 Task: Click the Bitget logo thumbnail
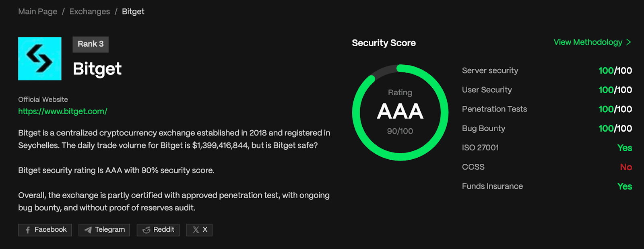tap(40, 59)
